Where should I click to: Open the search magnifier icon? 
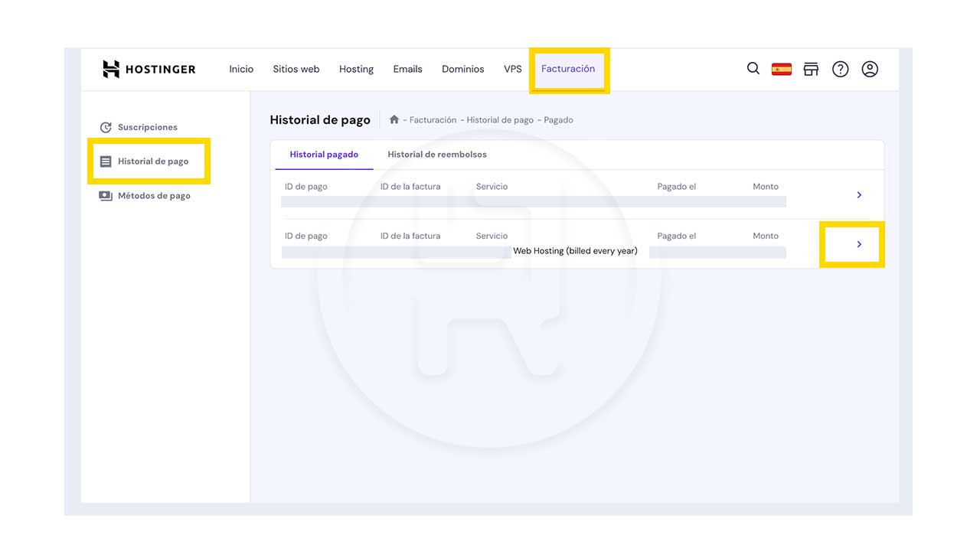753,69
